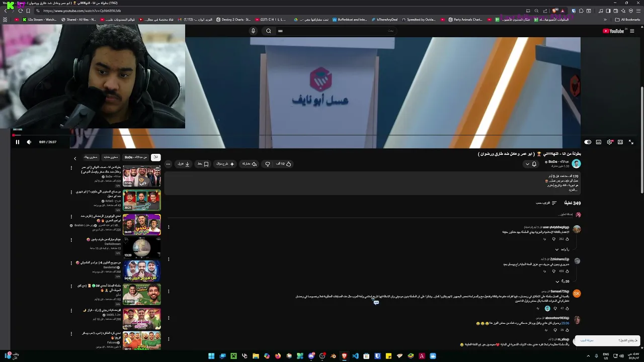This screenshot has width=644, height=362.
Task: Go to YouTube home via logo
Action: click(x=613, y=31)
